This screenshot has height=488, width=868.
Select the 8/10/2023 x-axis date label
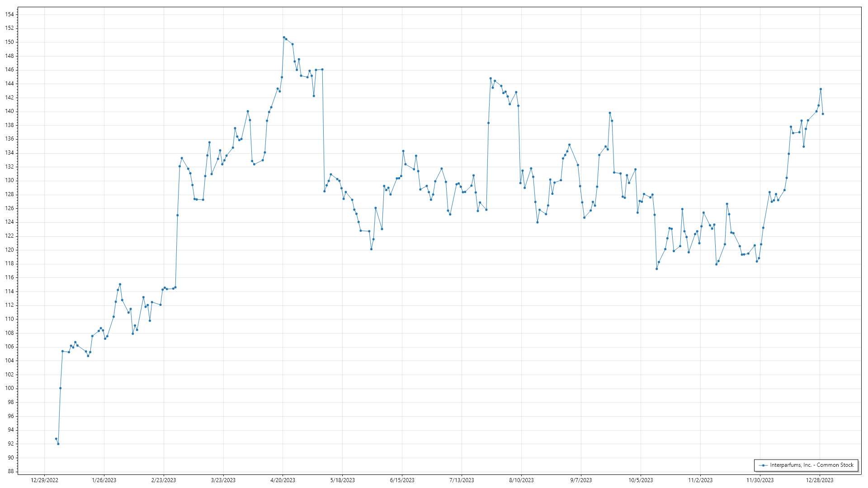coord(521,480)
